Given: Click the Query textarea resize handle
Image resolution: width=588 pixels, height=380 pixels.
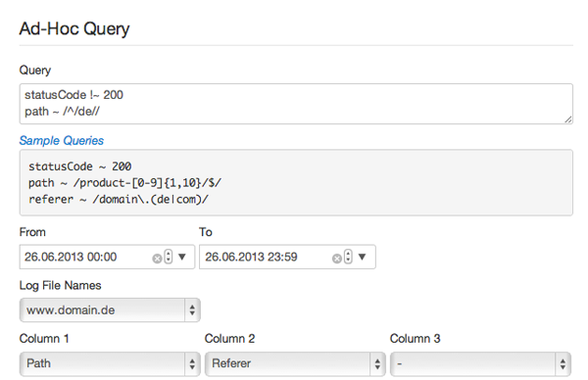Looking at the screenshot, I should [568, 119].
